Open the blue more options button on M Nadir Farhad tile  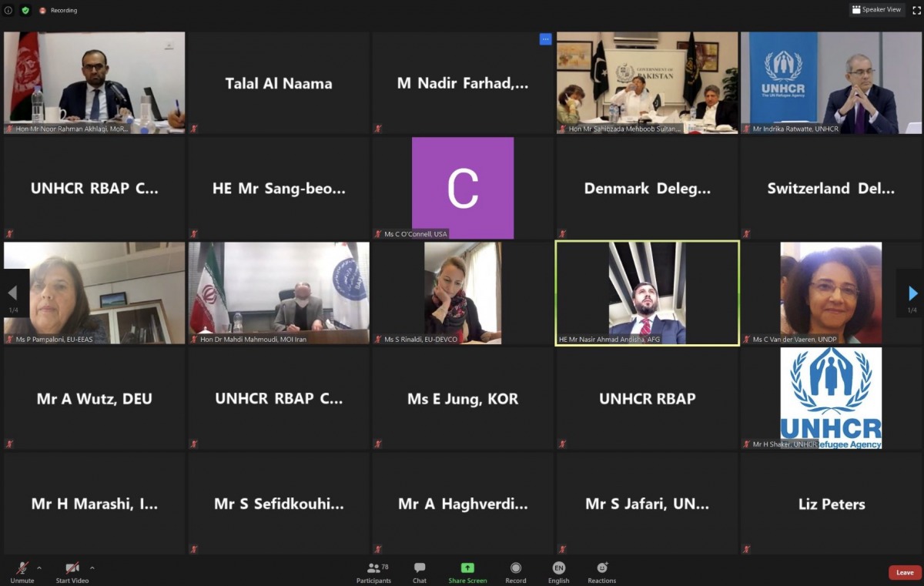(545, 39)
